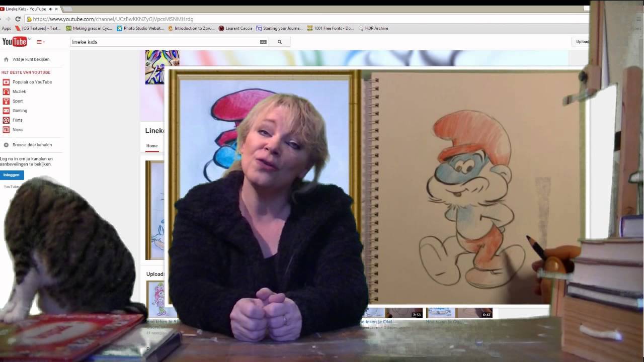Open the video thumbnail with 7:53 duration

click(x=392, y=313)
